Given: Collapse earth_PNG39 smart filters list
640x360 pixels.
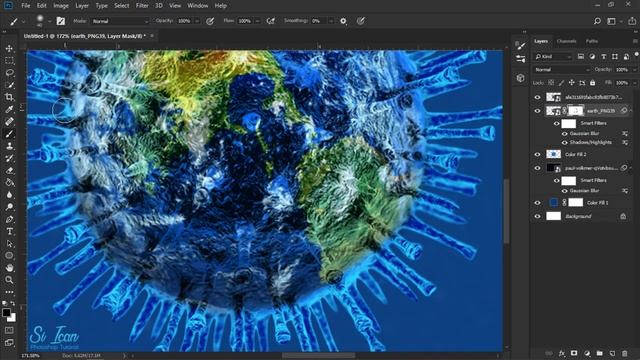Looking at the screenshot, I should click(631, 111).
